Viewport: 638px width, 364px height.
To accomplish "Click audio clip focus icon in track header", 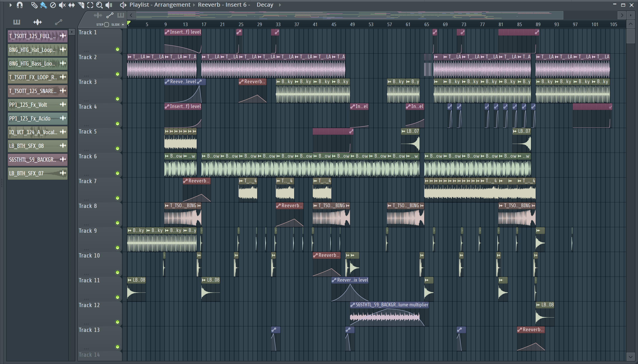I will [x=98, y=15].
